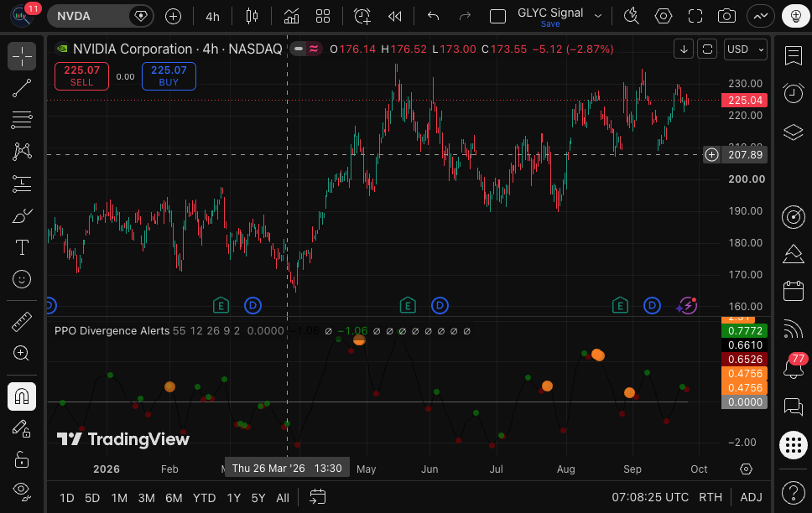Open the Indicators menu
The width and height of the screenshot is (812, 513).
tap(291, 16)
